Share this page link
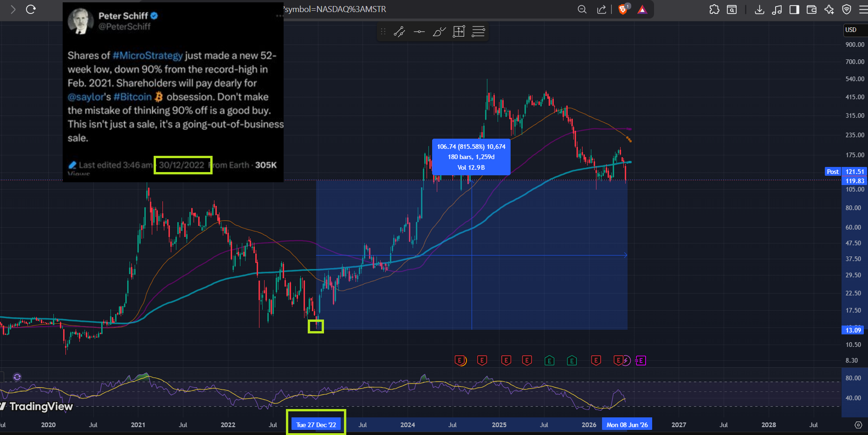This screenshot has height=435, width=868. (x=602, y=9)
